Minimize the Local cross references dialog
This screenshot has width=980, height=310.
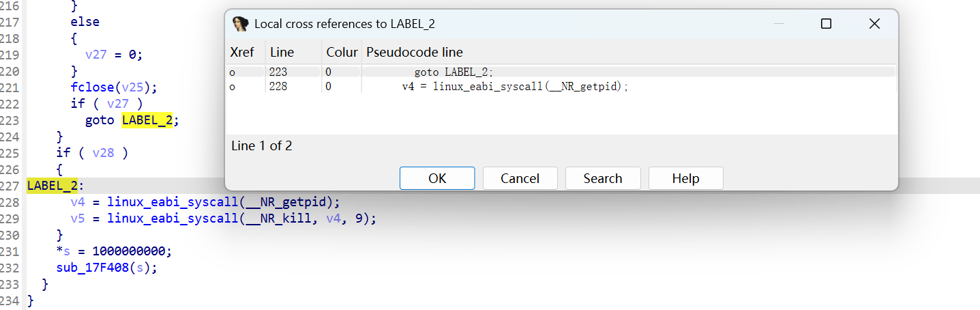pos(779,24)
